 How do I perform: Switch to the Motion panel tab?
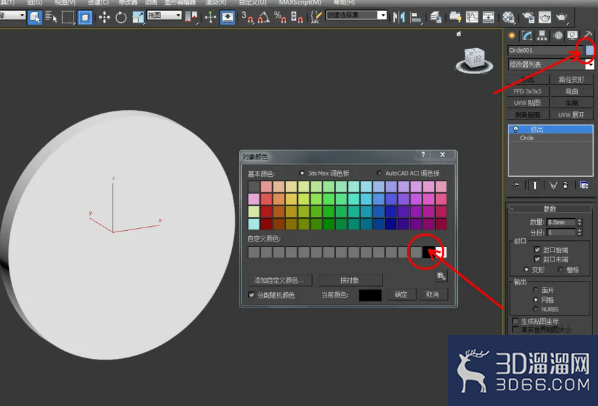(x=558, y=35)
